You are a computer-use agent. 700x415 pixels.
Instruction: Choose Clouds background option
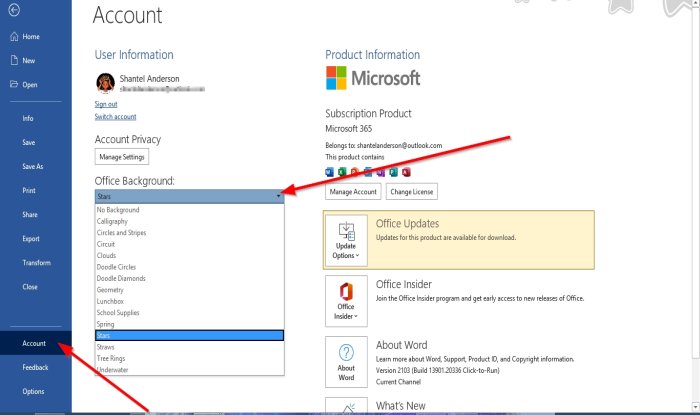[x=190, y=255]
